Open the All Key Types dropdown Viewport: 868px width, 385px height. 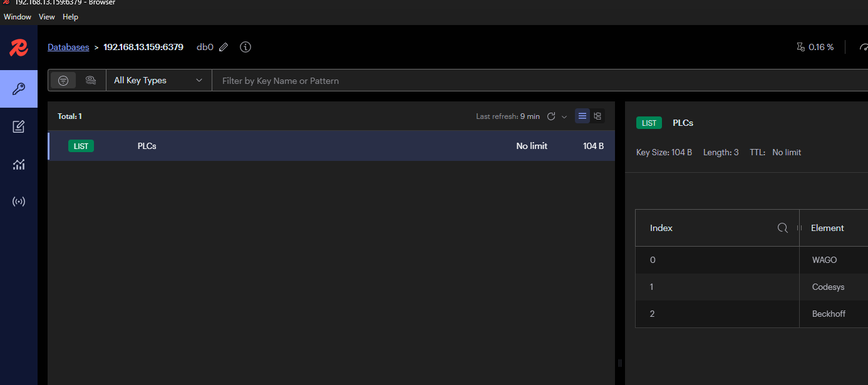pyautogui.click(x=159, y=80)
